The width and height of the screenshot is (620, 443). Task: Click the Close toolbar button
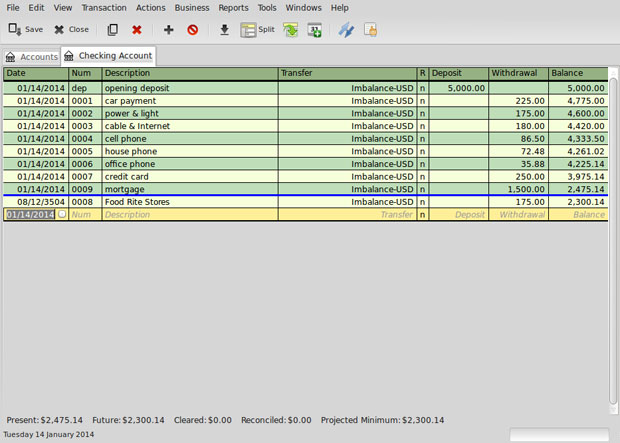(71, 30)
